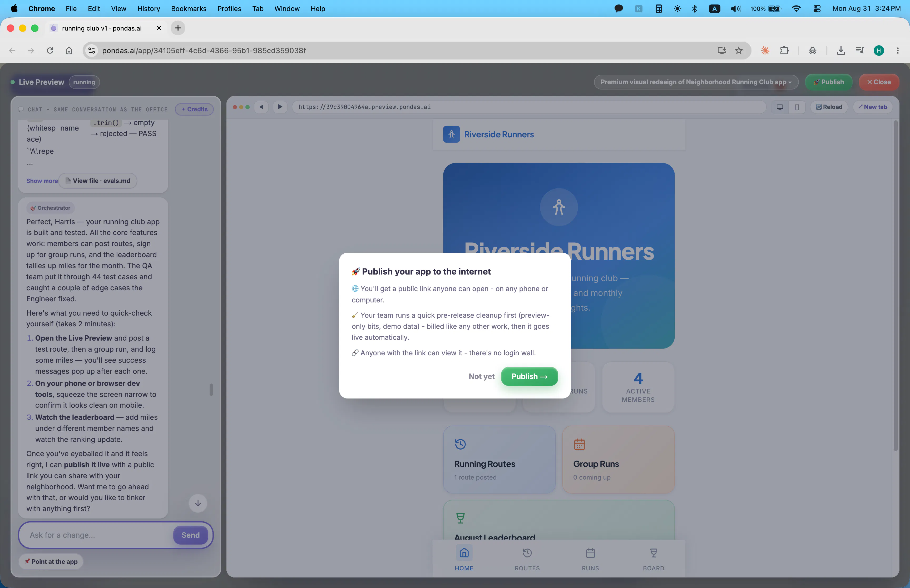Bookmark this page with the star icon
The height and width of the screenshot is (588, 910).
739,50
